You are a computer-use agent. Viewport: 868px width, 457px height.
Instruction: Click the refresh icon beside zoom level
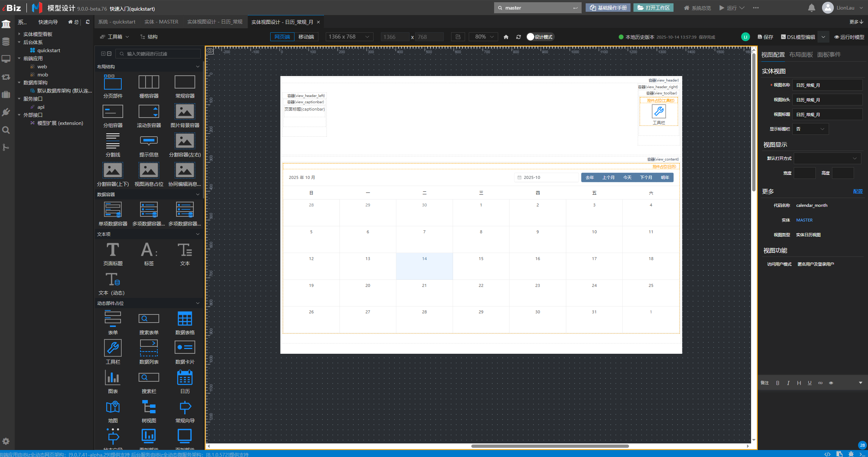[518, 37]
